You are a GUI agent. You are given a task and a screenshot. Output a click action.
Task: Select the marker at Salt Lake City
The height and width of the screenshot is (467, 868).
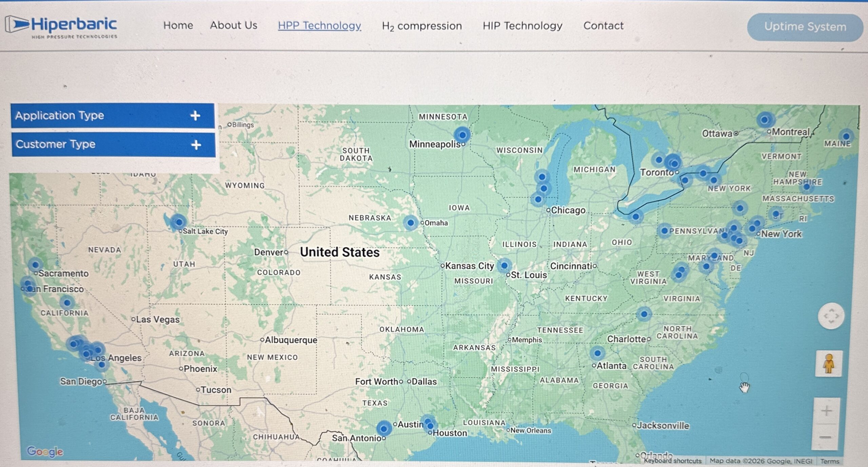tap(179, 222)
